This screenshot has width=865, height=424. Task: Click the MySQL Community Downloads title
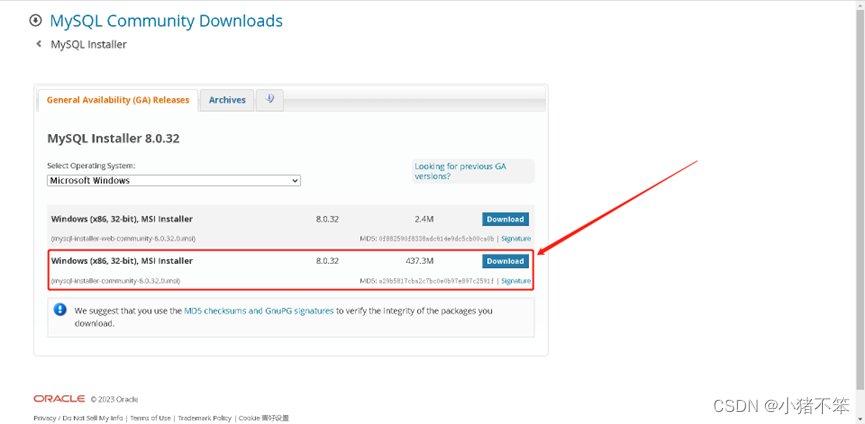click(166, 21)
